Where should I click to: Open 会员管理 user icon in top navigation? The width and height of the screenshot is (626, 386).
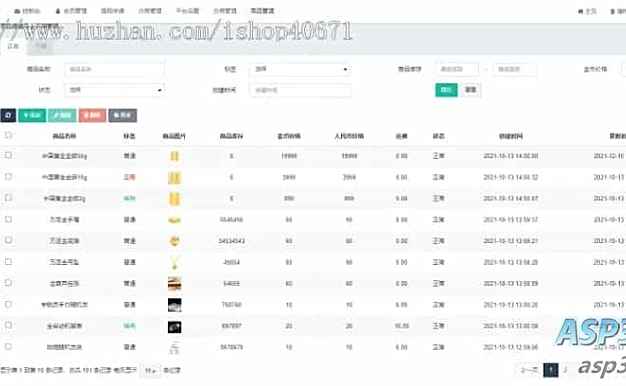57,11
